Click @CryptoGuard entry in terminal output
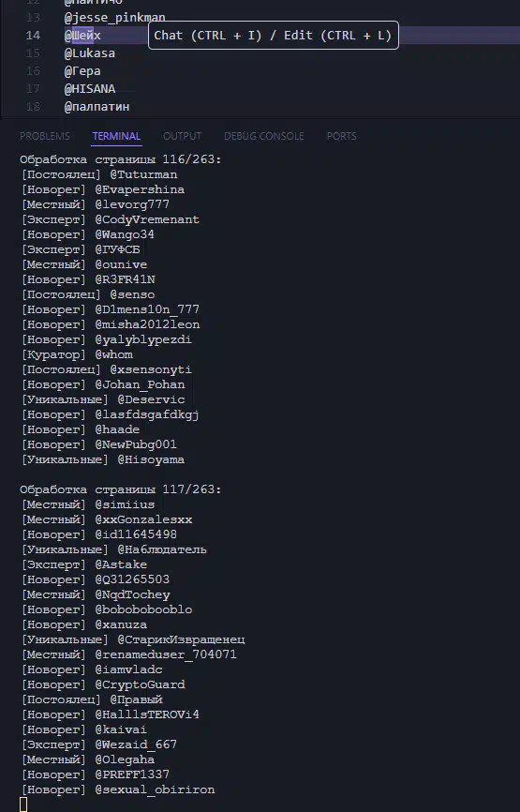The width and height of the screenshot is (520, 812). click(140, 684)
